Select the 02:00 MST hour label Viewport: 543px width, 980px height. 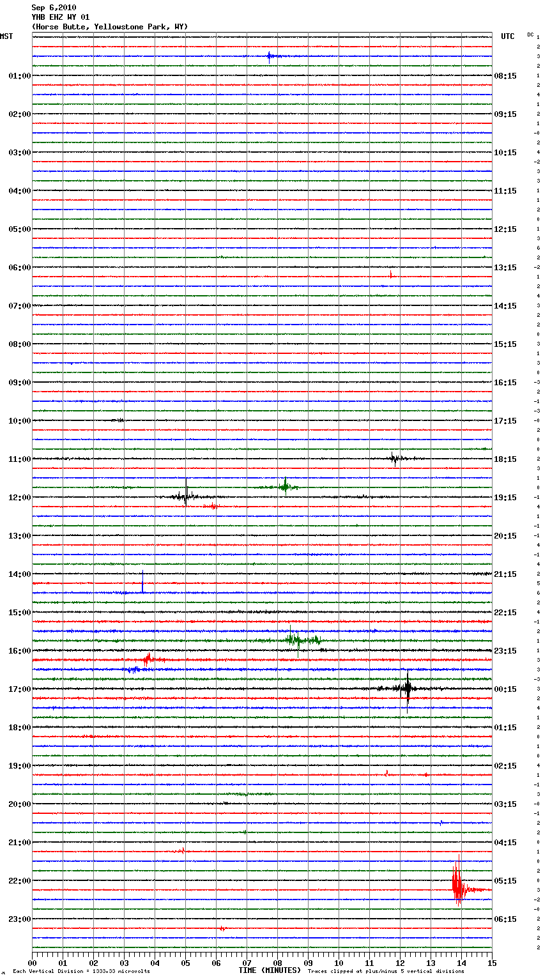coord(20,114)
